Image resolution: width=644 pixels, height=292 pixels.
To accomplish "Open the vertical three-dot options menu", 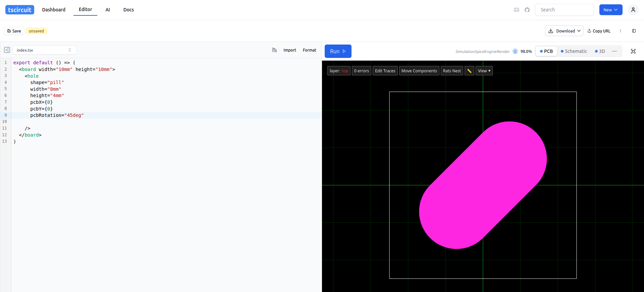I will [x=621, y=31].
